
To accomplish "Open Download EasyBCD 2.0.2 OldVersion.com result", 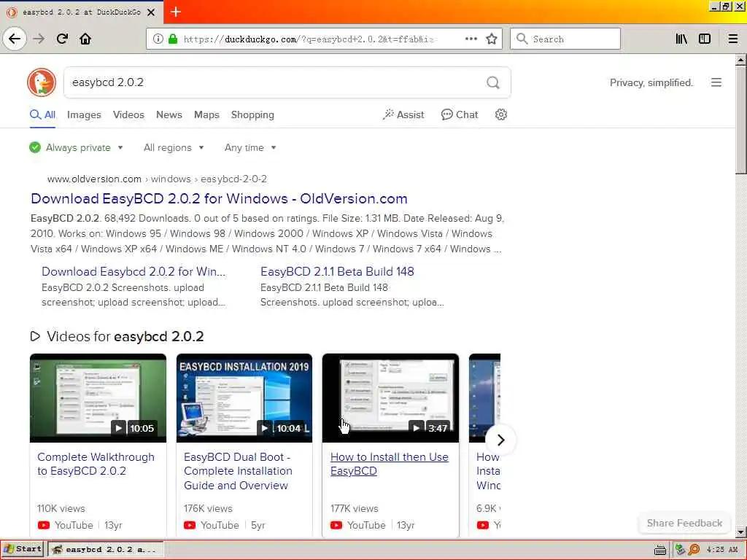I will [x=219, y=198].
